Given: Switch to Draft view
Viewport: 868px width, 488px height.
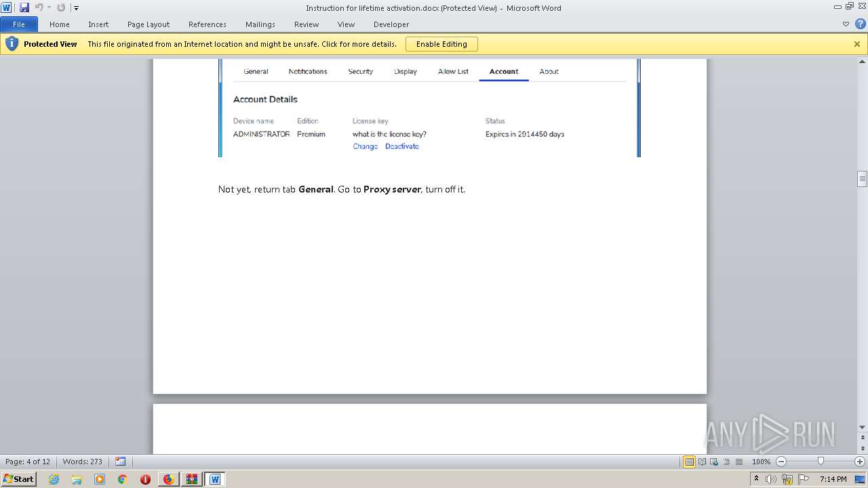Looking at the screenshot, I should (x=738, y=462).
